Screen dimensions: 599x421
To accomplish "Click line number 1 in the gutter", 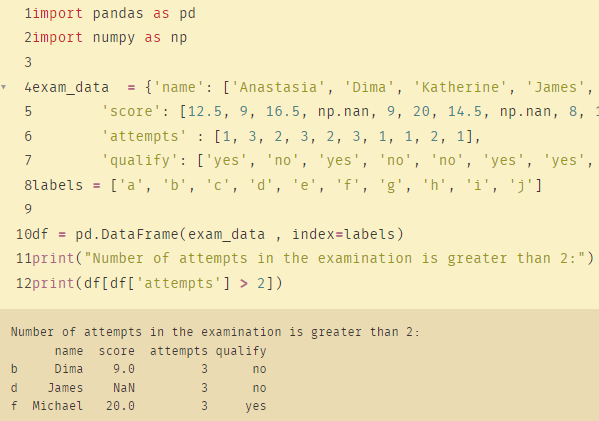I will pyautogui.click(x=28, y=13).
